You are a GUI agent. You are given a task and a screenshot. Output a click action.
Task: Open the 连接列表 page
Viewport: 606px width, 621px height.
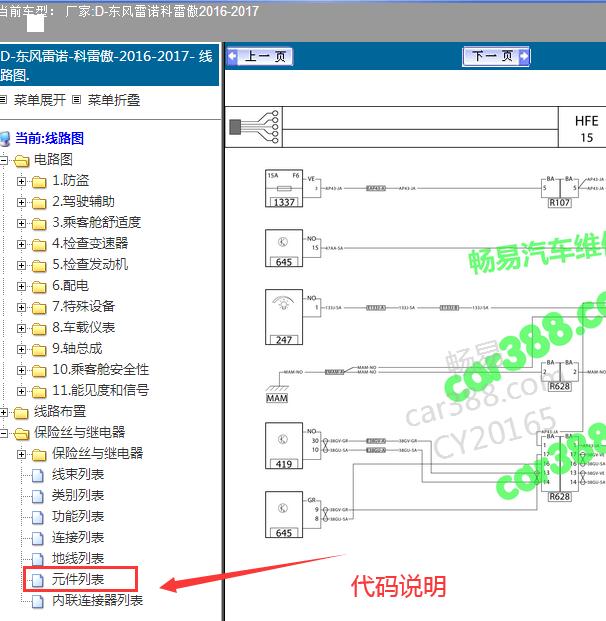click(x=78, y=537)
